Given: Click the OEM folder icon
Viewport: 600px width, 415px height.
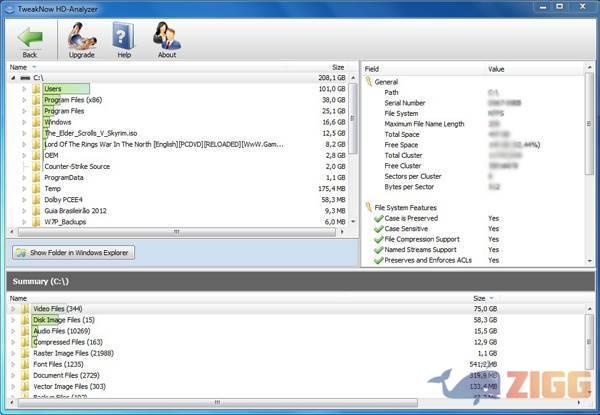Looking at the screenshot, I should pyautogui.click(x=36, y=156).
